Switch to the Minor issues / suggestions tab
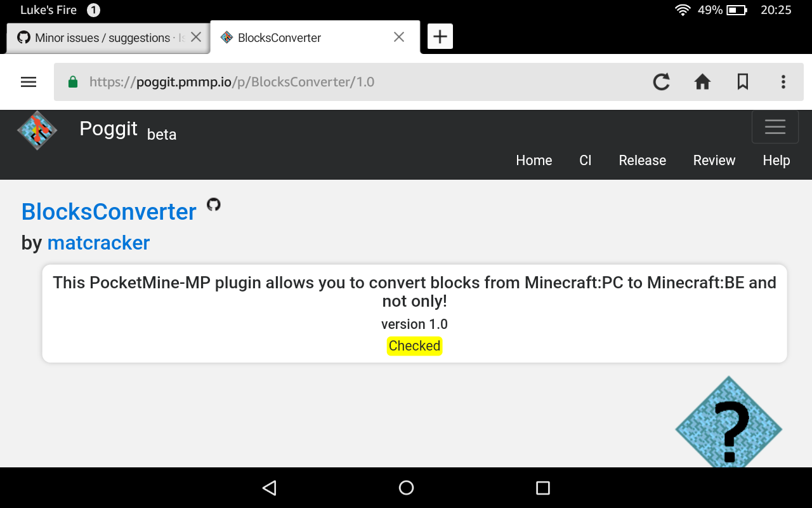This screenshot has height=508, width=812. (x=108, y=37)
